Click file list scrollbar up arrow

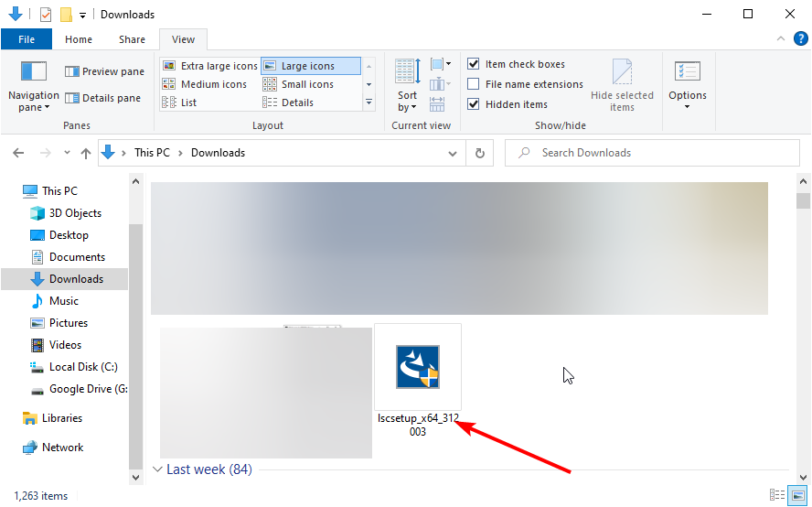pos(803,181)
